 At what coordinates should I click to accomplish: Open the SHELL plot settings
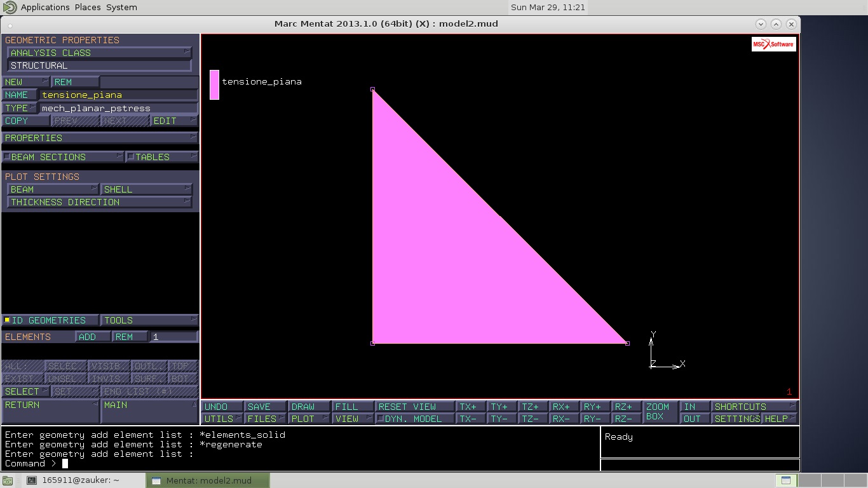tap(146, 189)
